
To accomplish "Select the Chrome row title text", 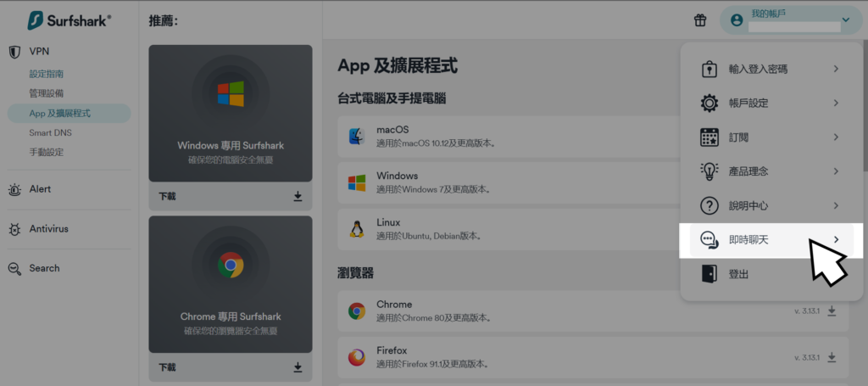I will [394, 304].
